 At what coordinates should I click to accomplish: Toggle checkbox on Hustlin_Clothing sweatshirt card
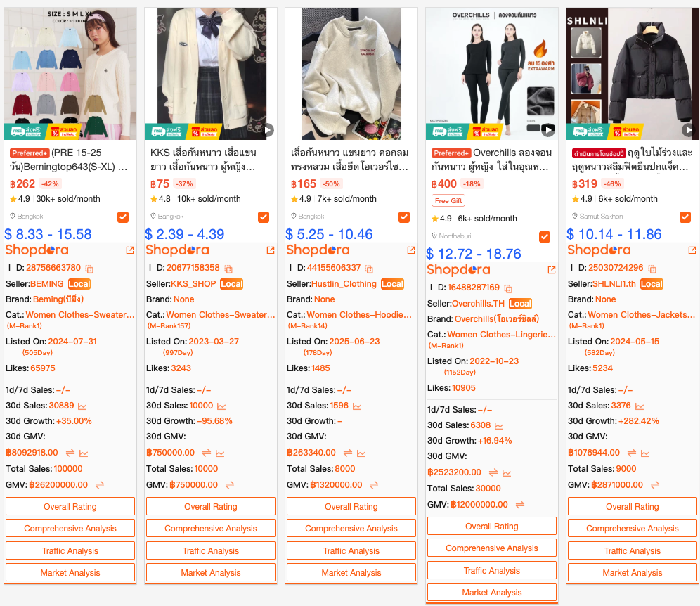click(x=404, y=217)
